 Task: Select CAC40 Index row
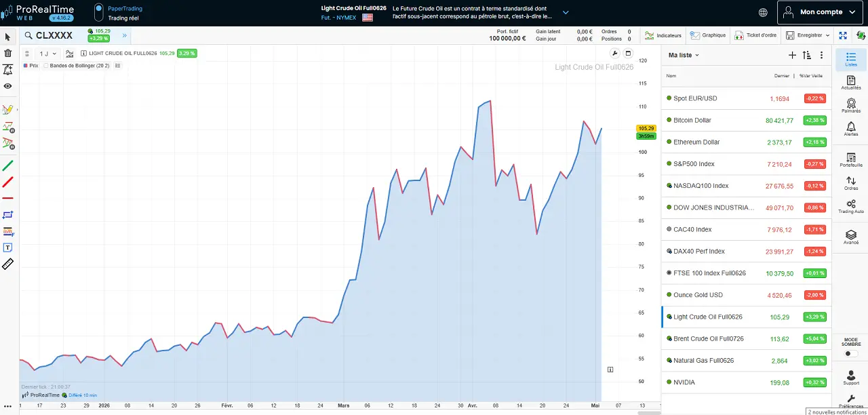coord(746,229)
